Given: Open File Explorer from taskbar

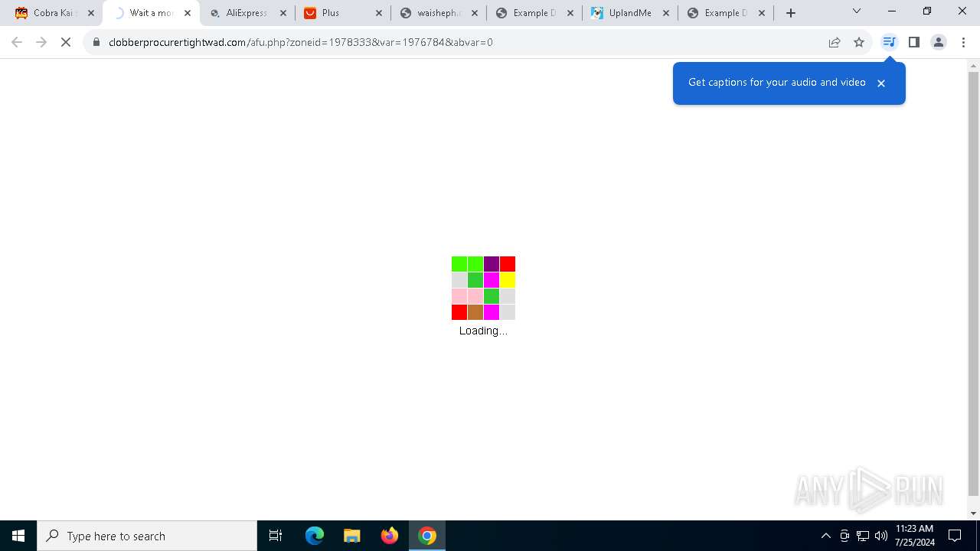Looking at the screenshot, I should click(351, 536).
